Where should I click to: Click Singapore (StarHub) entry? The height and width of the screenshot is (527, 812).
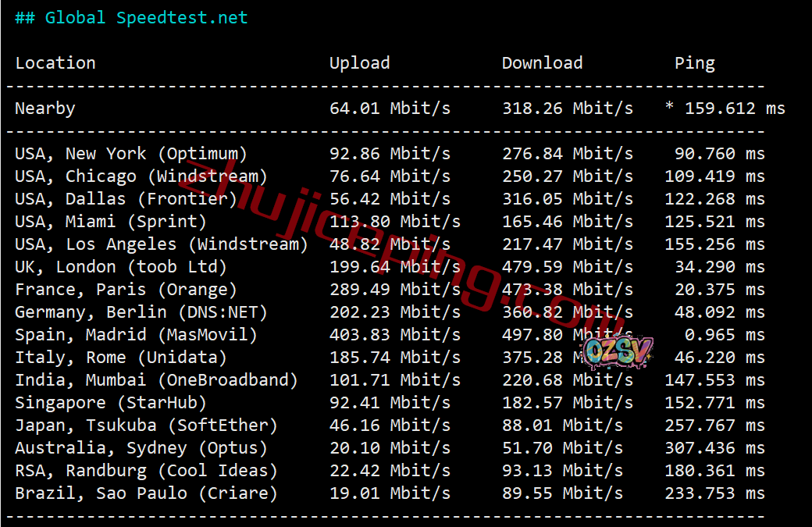111,404
